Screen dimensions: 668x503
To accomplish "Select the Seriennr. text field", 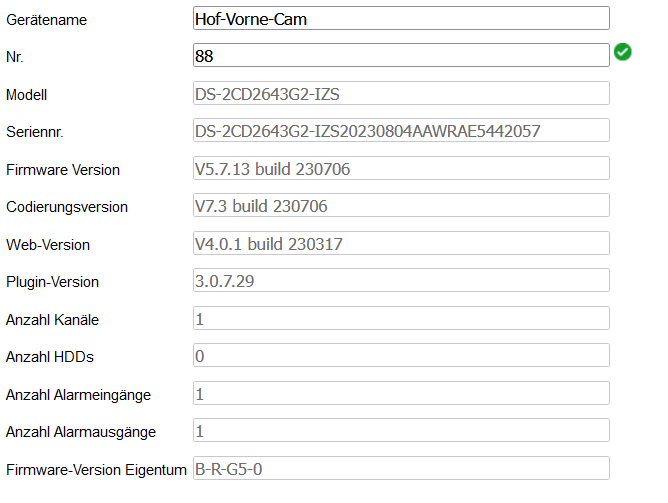I will [400, 131].
